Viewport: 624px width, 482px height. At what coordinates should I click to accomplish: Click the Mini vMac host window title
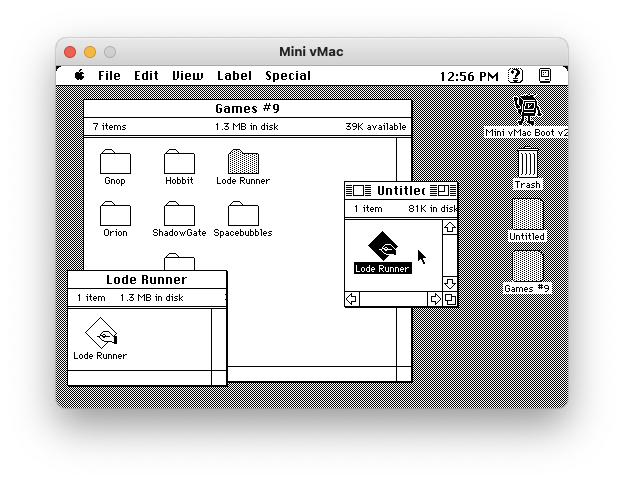311,51
